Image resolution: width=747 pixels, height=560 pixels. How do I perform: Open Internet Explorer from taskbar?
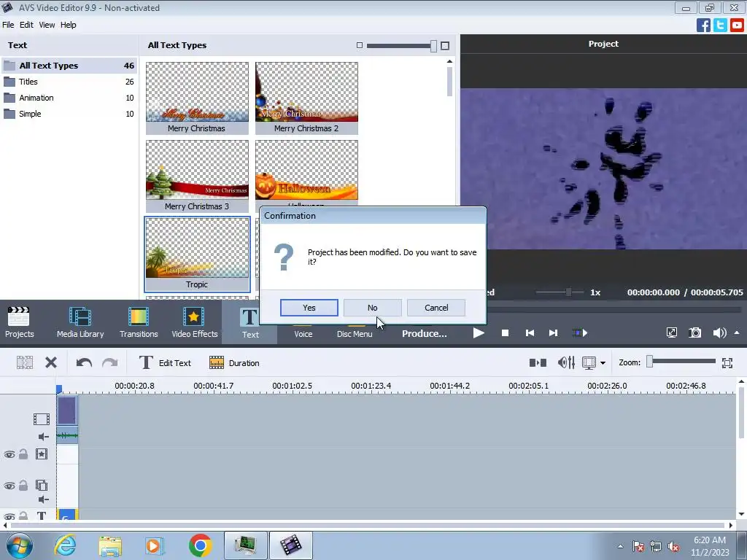[65, 545]
